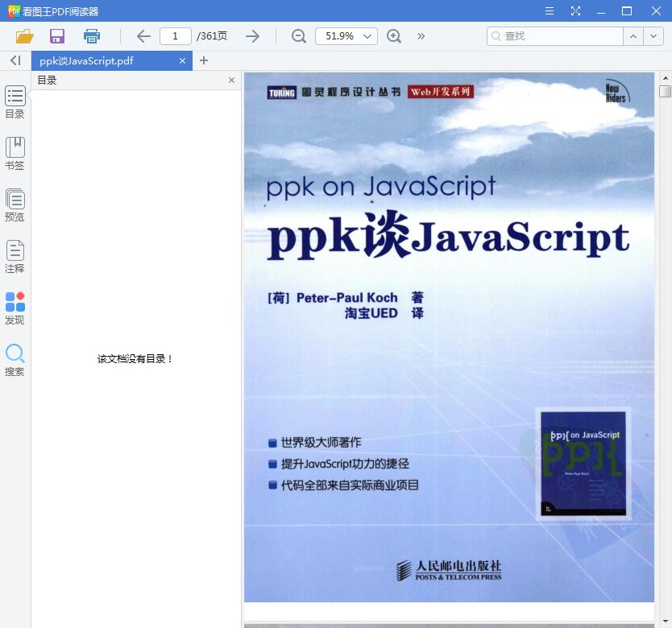Image resolution: width=672 pixels, height=628 pixels.
Task: Zoom out with the minus magnifier
Action: (298, 36)
